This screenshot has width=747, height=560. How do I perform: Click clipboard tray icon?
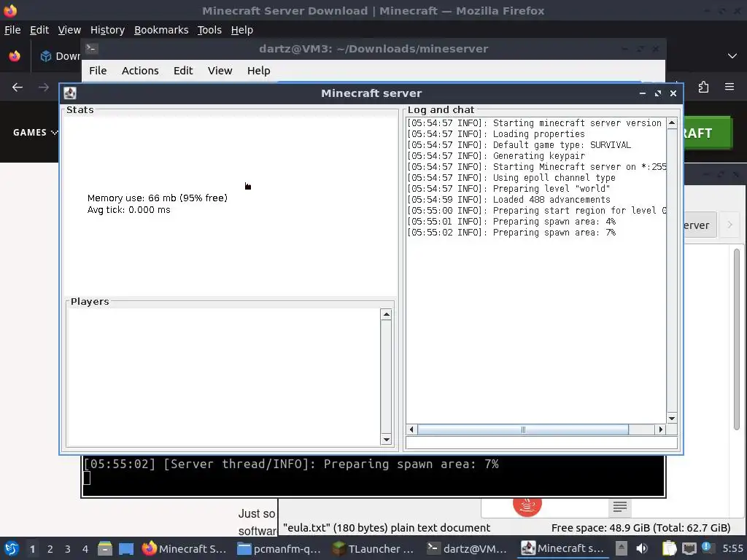click(669, 548)
